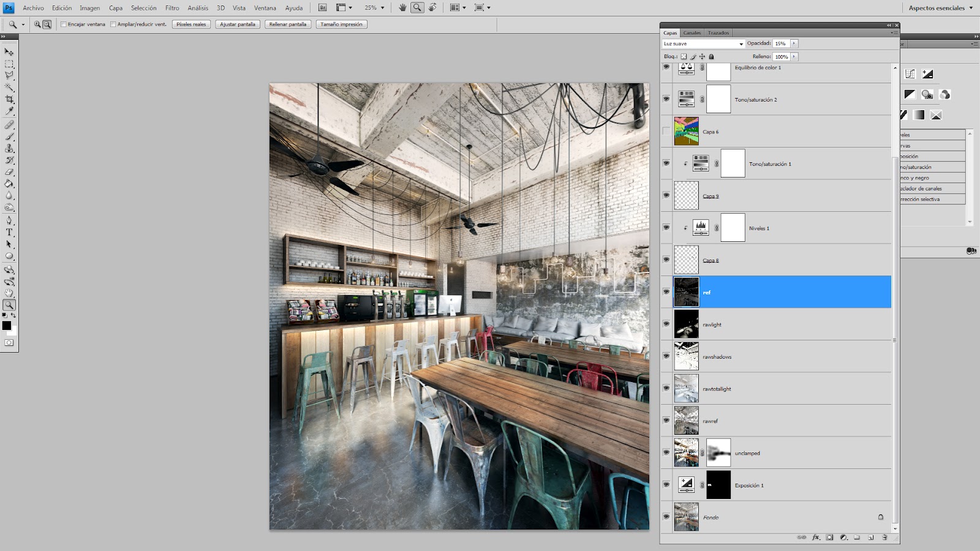Create a new layer group
Viewport: 980px width, 551px height.
[x=857, y=538]
